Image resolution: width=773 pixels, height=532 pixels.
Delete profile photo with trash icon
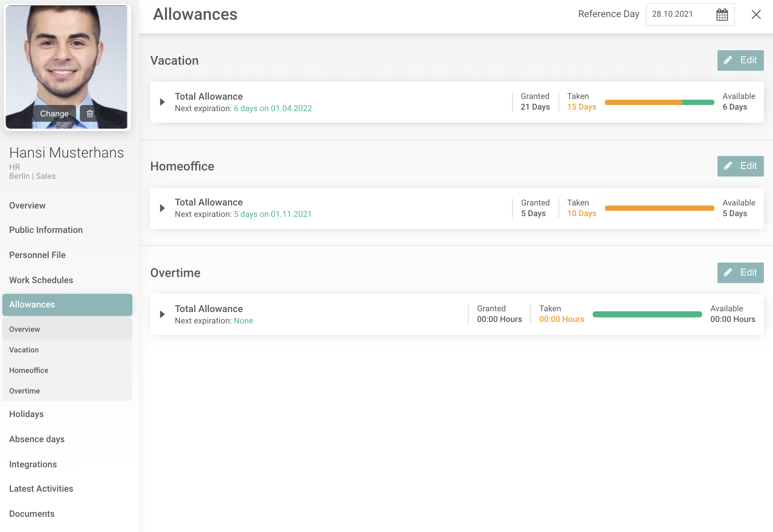(x=90, y=113)
